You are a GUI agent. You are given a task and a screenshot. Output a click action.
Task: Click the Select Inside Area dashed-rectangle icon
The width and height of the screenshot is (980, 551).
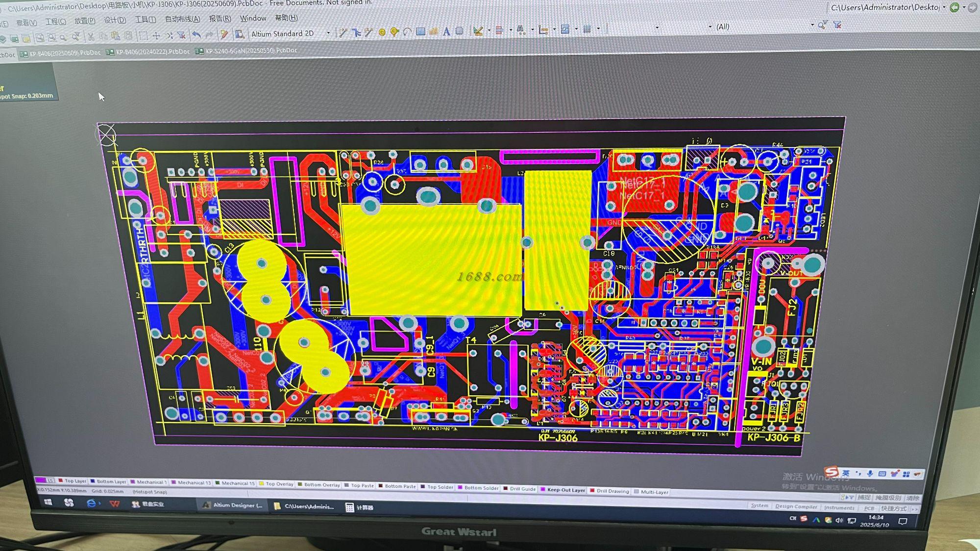pos(144,36)
